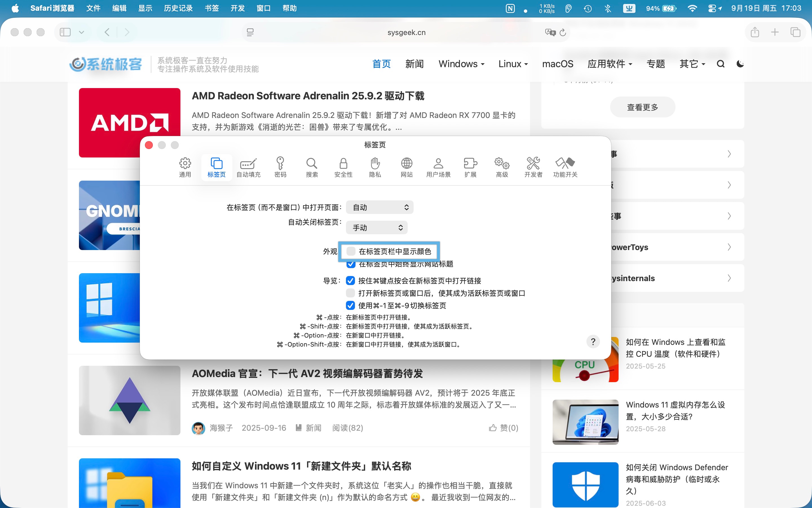
Task: Open the AOMedia AV2 article title
Action: point(307,374)
